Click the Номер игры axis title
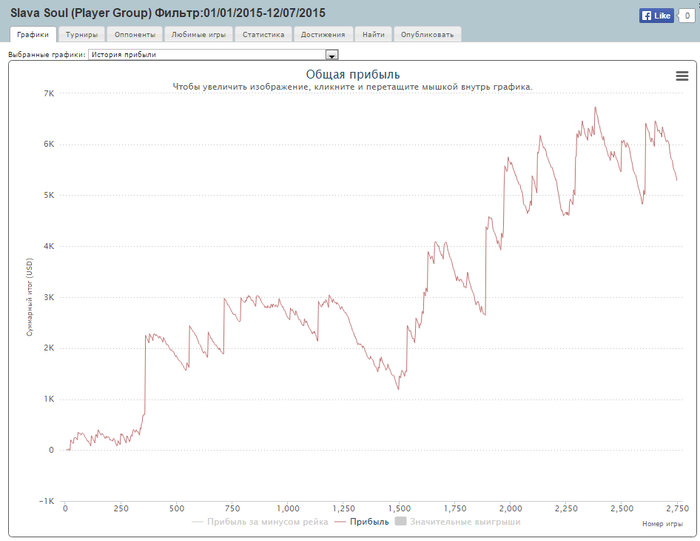The height and width of the screenshot is (541, 700). pyautogui.click(x=662, y=524)
